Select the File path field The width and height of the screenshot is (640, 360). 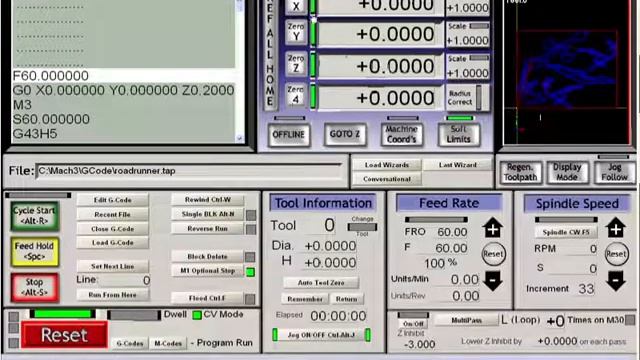click(189, 171)
